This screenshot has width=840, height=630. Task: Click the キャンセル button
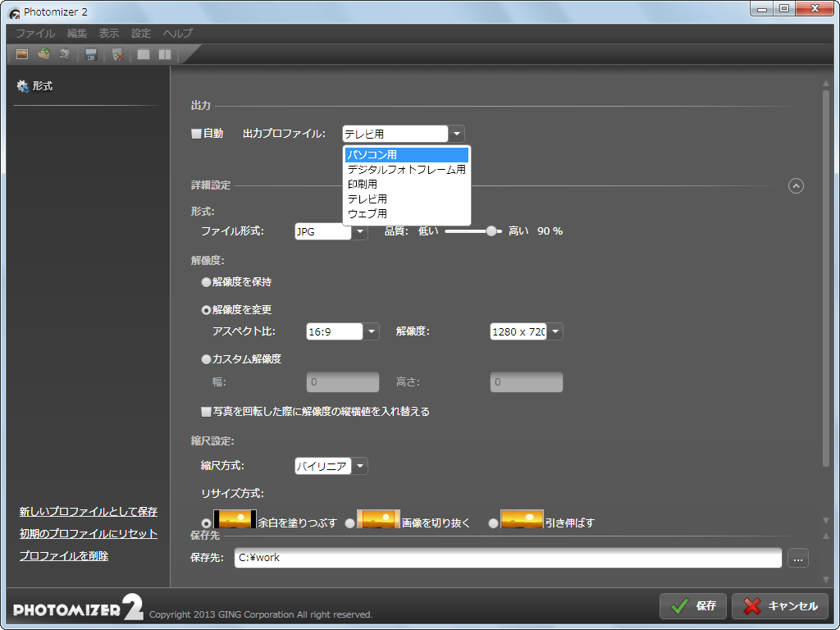[782, 606]
